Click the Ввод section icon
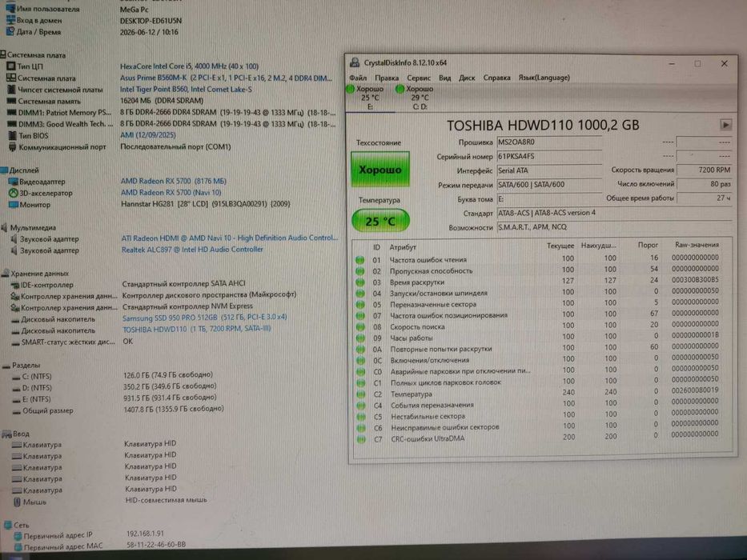The width and height of the screenshot is (747, 560). point(6,434)
